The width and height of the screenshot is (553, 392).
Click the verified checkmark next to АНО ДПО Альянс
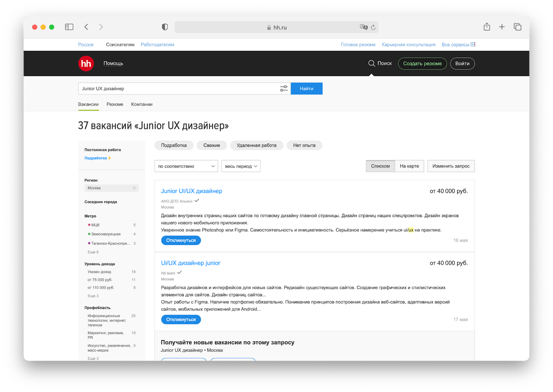[197, 200]
